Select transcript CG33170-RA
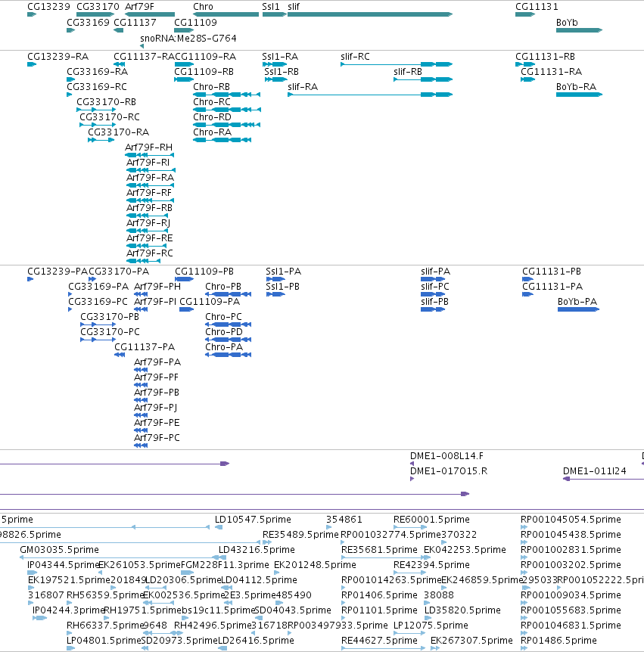The width and height of the screenshot is (644, 652). click(101, 140)
